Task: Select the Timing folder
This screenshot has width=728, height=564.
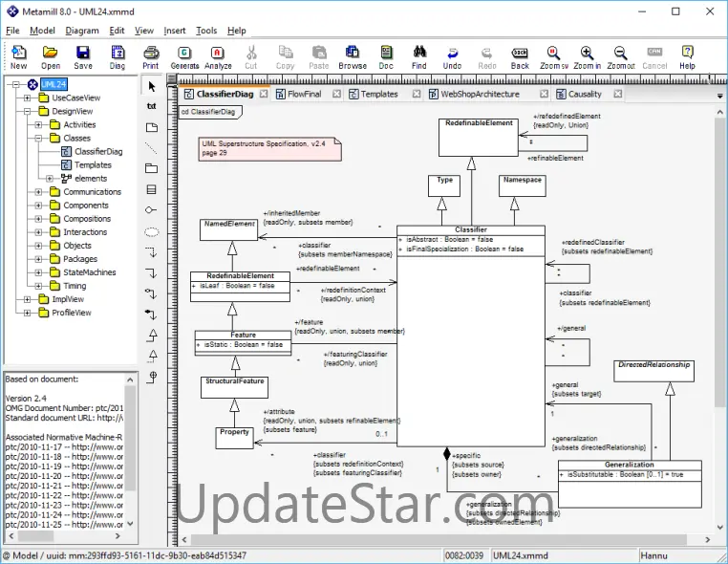Action: coord(75,286)
